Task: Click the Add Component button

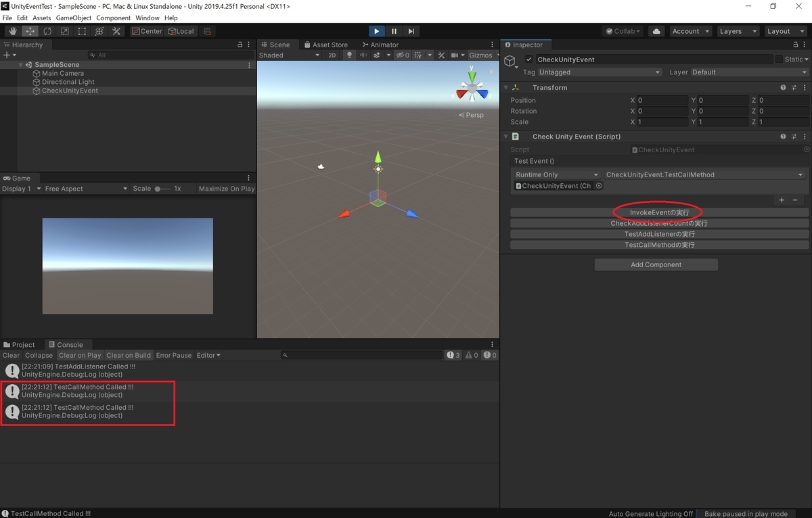Action: [656, 265]
